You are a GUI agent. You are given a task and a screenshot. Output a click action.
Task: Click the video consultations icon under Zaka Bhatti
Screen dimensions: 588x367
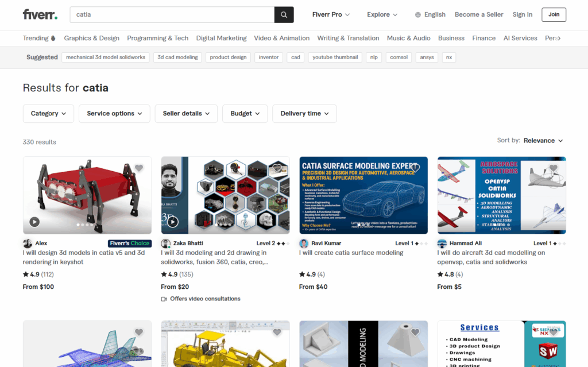164,299
